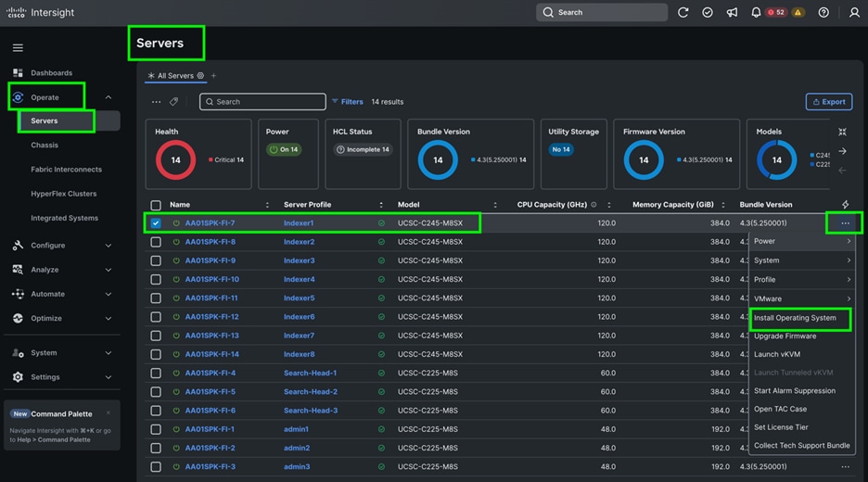Expand the Power submenu in context menu
The height and width of the screenshot is (482, 868).
[801, 241]
